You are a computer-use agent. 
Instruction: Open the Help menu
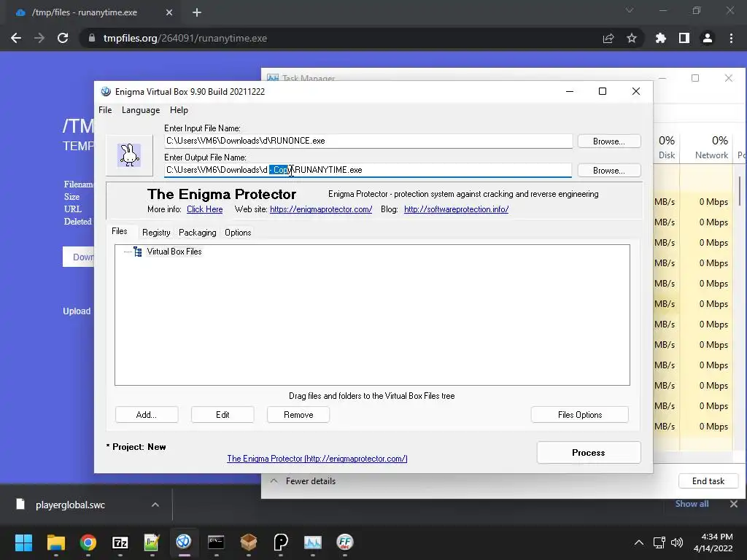point(179,110)
